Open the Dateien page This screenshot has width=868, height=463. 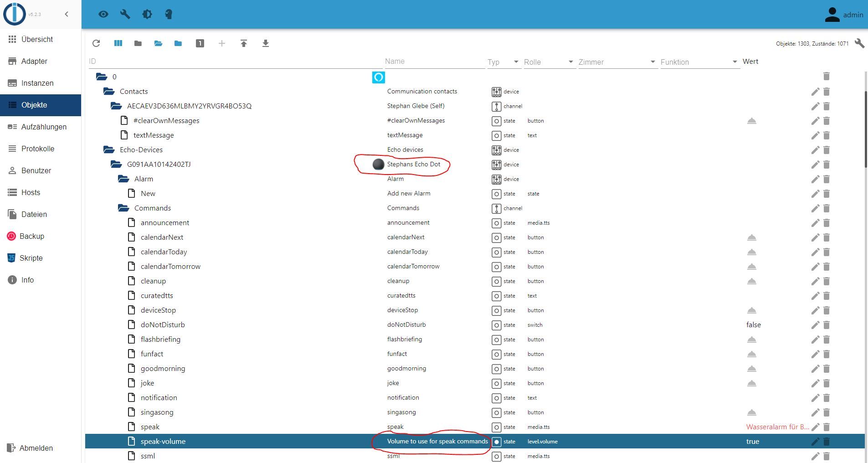pyautogui.click(x=41, y=215)
